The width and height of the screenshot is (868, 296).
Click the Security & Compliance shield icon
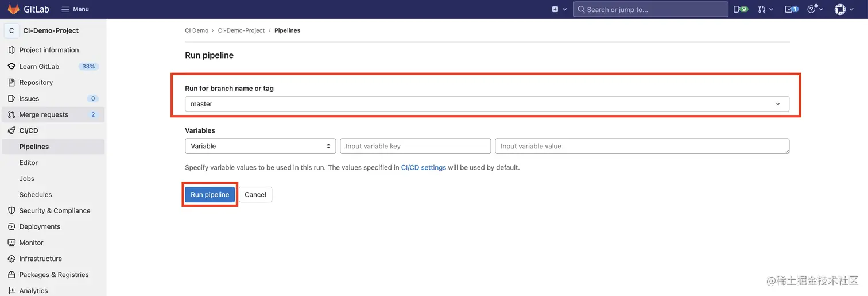click(x=11, y=210)
